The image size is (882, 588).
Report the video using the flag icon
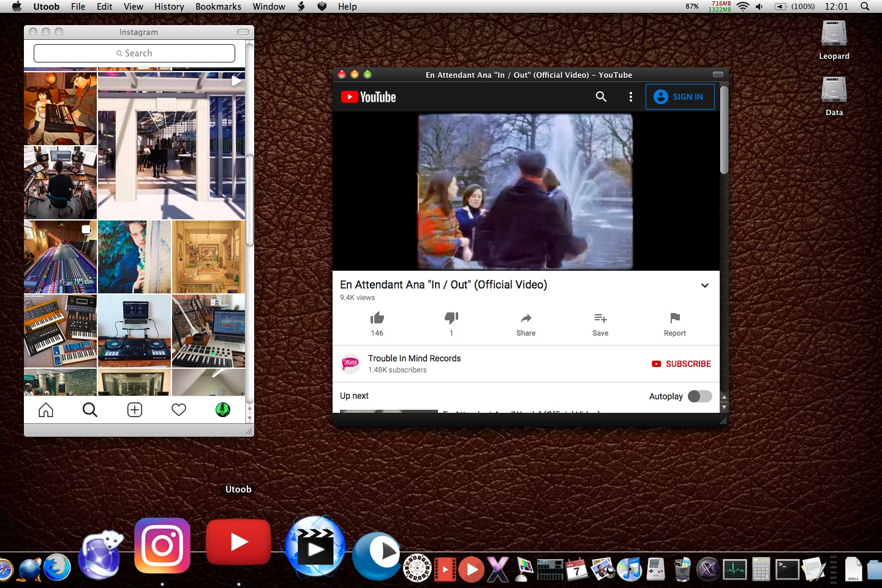coord(675,318)
